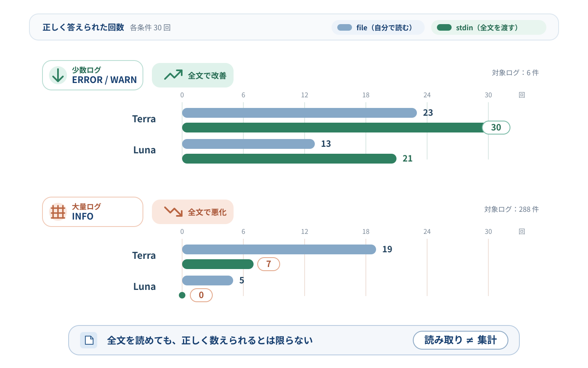Screen dimensions: 588x368
Task: Click the value badge 30 on Terra's bar
Action: 496,128
